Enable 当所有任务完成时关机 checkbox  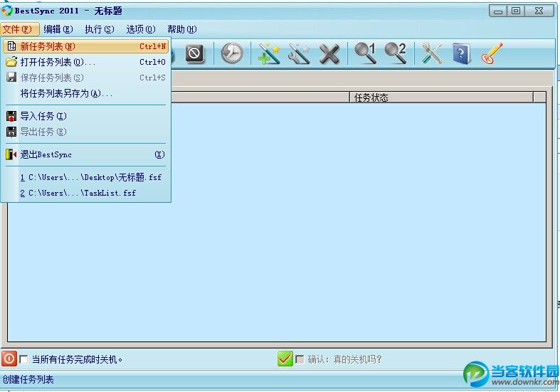click(x=24, y=359)
